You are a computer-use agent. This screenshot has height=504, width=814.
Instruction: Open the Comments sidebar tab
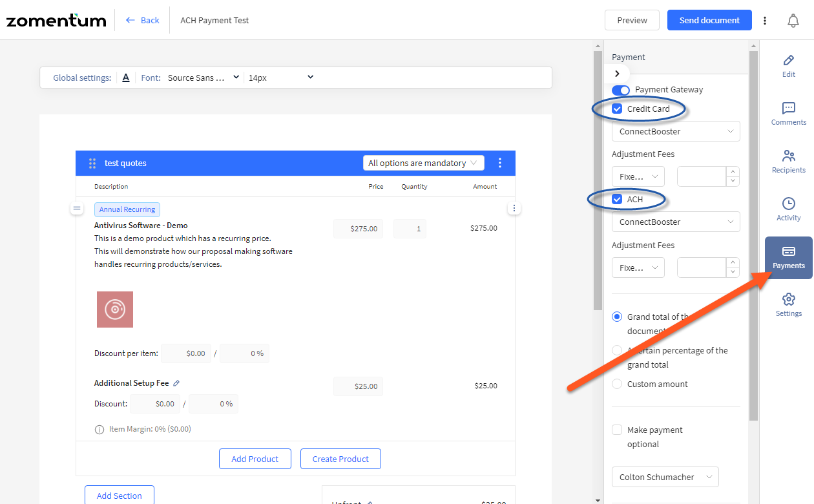click(x=789, y=114)
